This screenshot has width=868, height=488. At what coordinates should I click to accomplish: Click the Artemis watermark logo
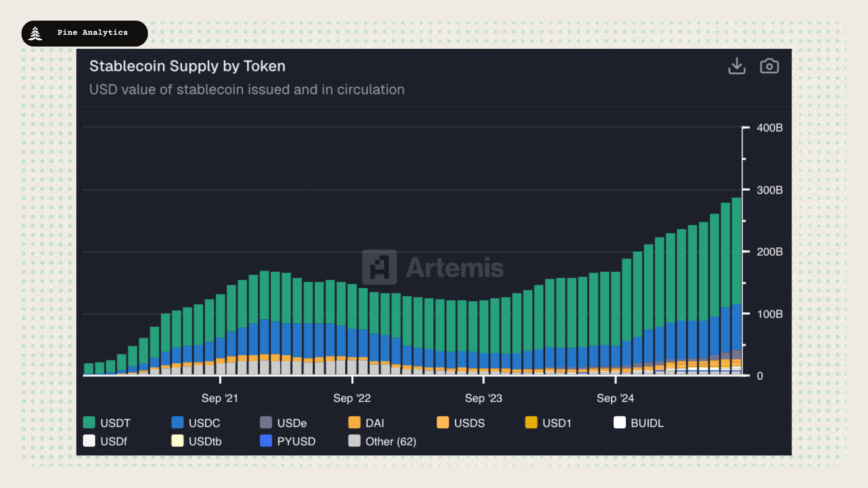click(x=379, y=267)
